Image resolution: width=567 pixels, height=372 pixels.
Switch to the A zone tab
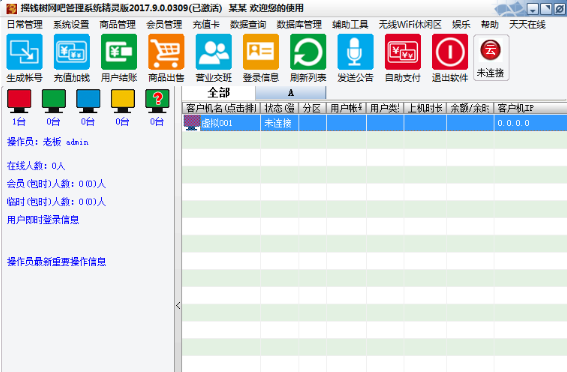pos(291,93)
